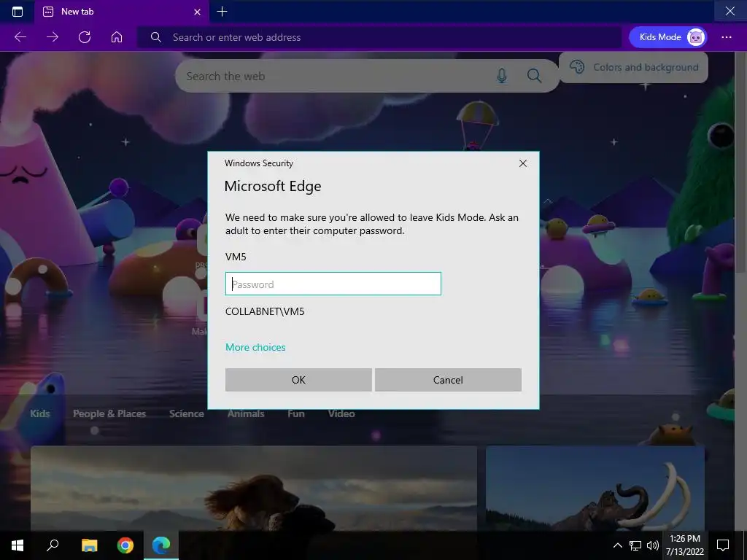
Task: Click the web search magnifier icon
Action: 534,76
